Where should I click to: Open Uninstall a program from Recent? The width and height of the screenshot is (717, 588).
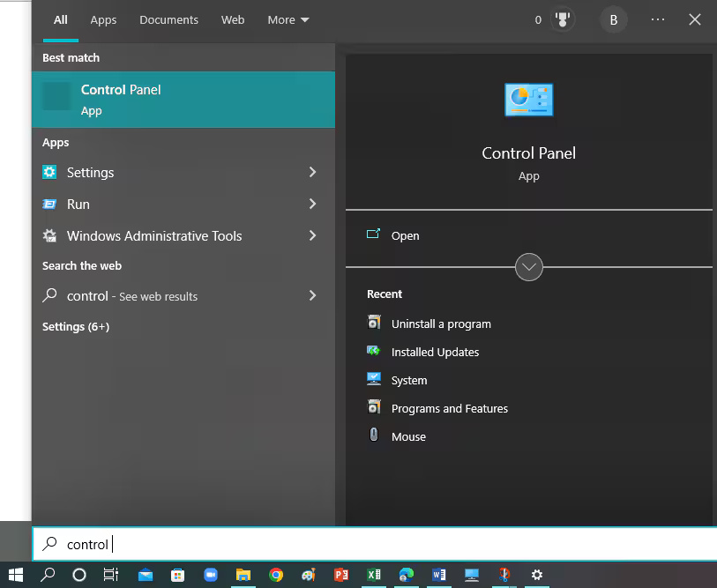[441, 324]
